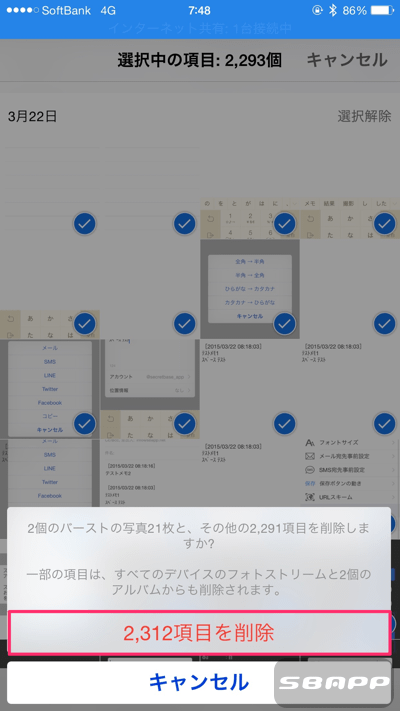The height and width of the screenshot is (711, 400).
Task: Uncheck the checkmark on the メモ 結果 撮影 keyboard thumbnail
Action: (384, 223)
